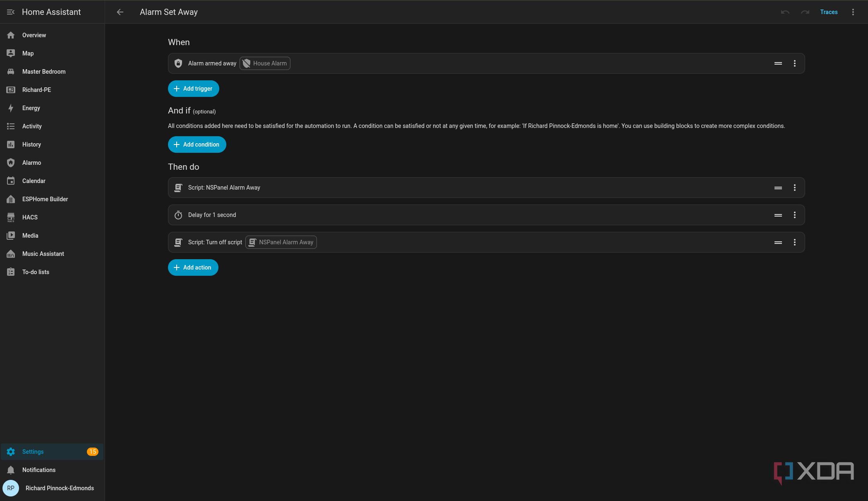The width and height of the screenshot is (868, 501).
Task: Collapse the sidebar with the hamburger icon
Action: pos(11,12)
